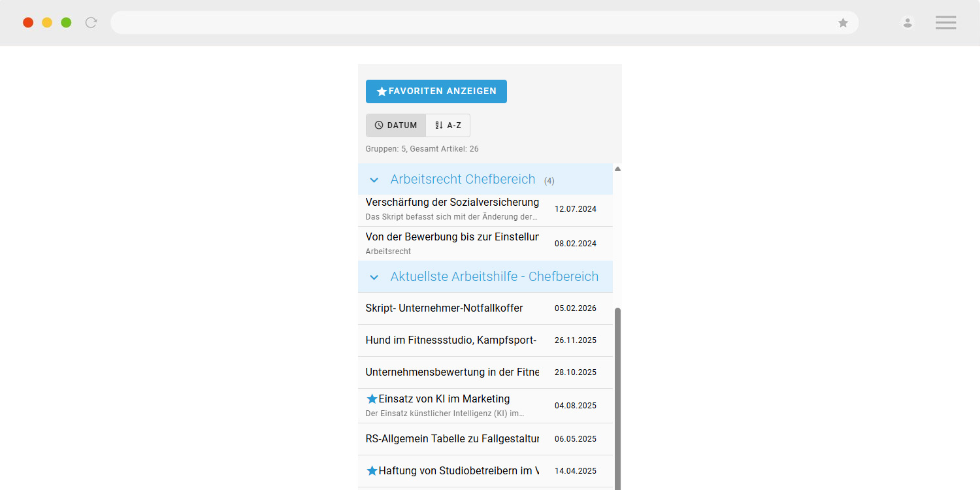Click the 'Gruppen: 5, Gesamt Artikel: 26' text
This screenshot has width=980, height=490.
click(422, 149)
